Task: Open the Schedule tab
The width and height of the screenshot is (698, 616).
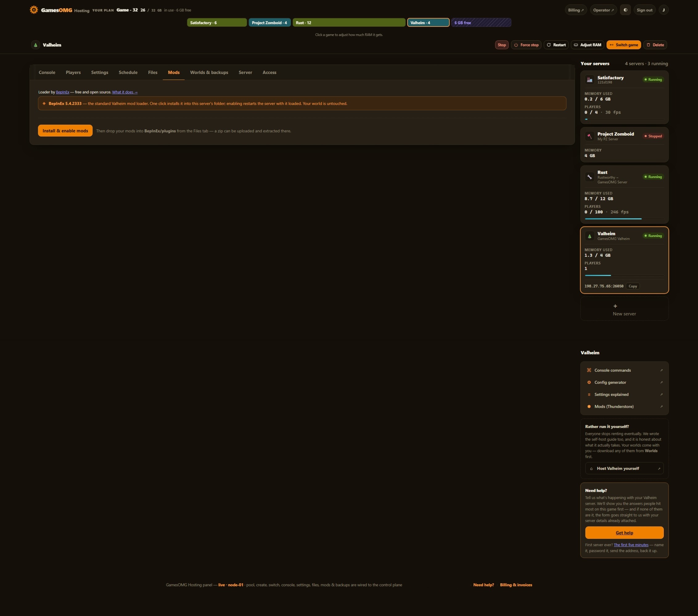Action: point(128,72)
